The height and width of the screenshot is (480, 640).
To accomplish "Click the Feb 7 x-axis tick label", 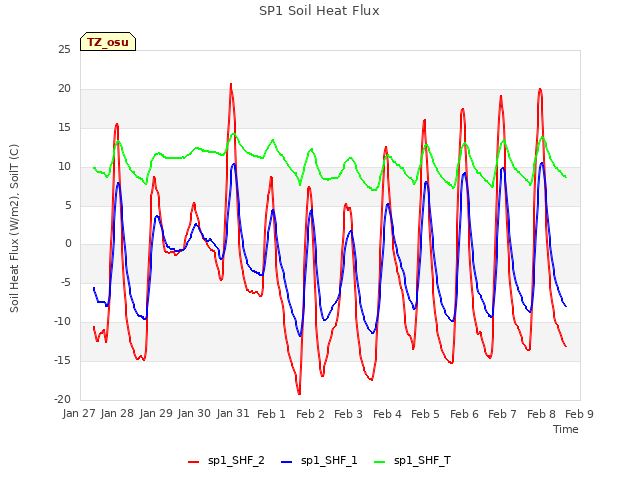I will (x=502, y=414).
